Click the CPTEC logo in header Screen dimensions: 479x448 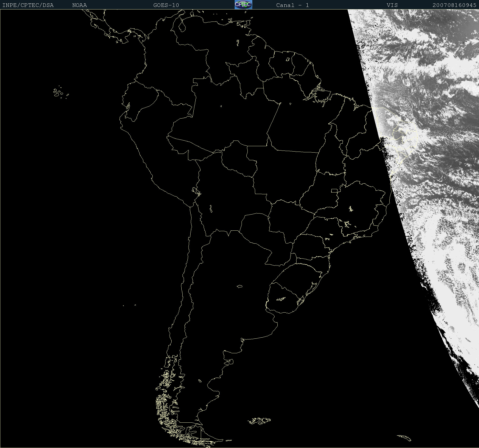point(243,5)
